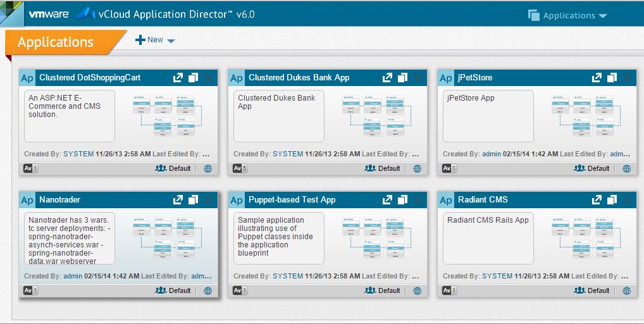Select the Radiant CMS card title
The width and height of the screenshot is (644, 324).
(483, 200)
